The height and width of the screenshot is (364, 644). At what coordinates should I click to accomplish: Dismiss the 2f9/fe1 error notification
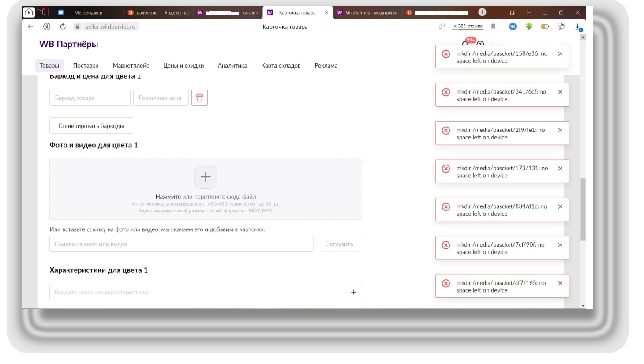560,130
